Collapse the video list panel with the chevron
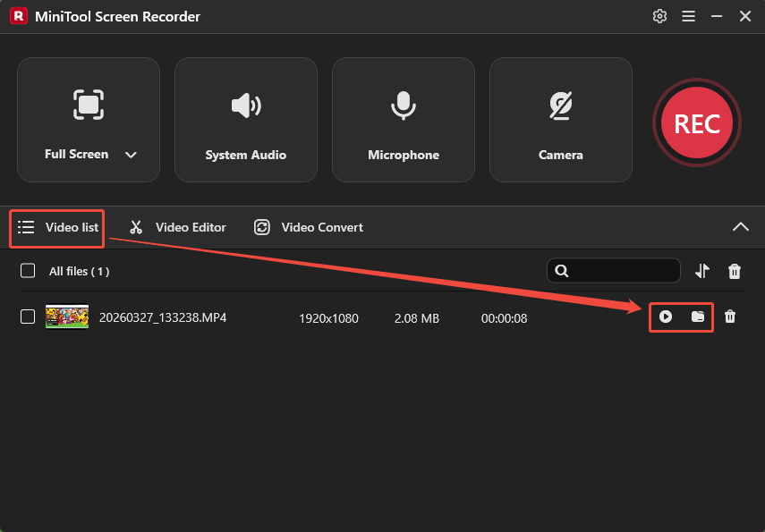The width and height of the screenshot is (765, 532). click(x=741, y=227)
